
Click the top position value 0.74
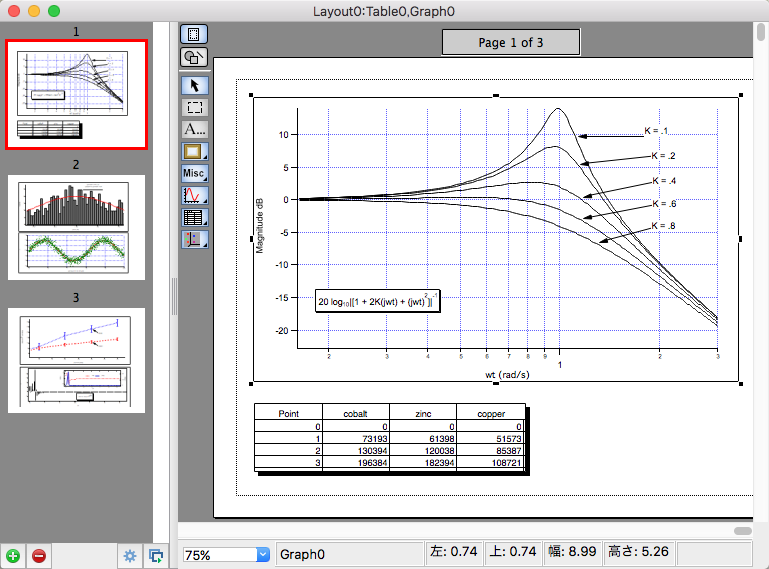pos(513,552)
